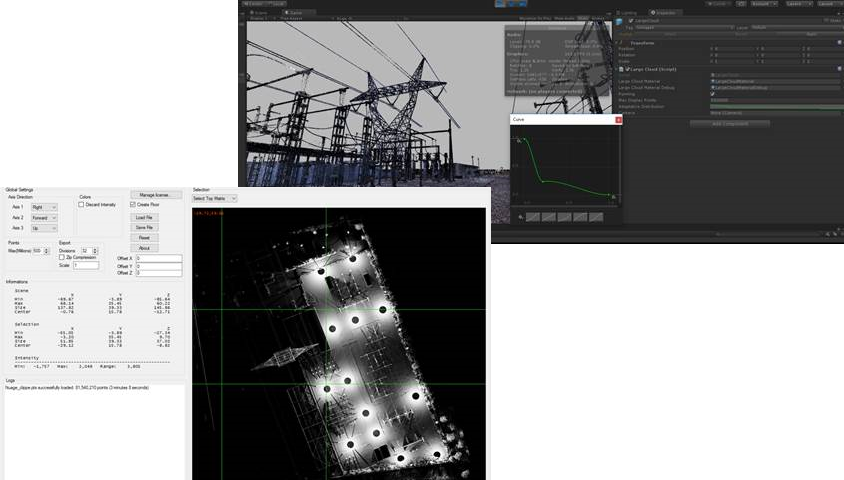Switch to the Lighting tab in Unity
Viewport: 844px width, 480px height.
point(628,12)
